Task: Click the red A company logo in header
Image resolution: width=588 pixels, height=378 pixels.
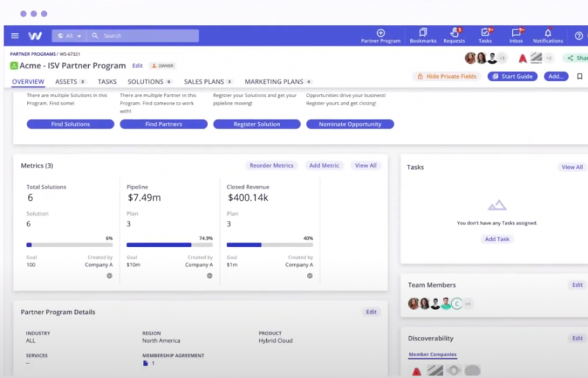Action: coord(523,58)
